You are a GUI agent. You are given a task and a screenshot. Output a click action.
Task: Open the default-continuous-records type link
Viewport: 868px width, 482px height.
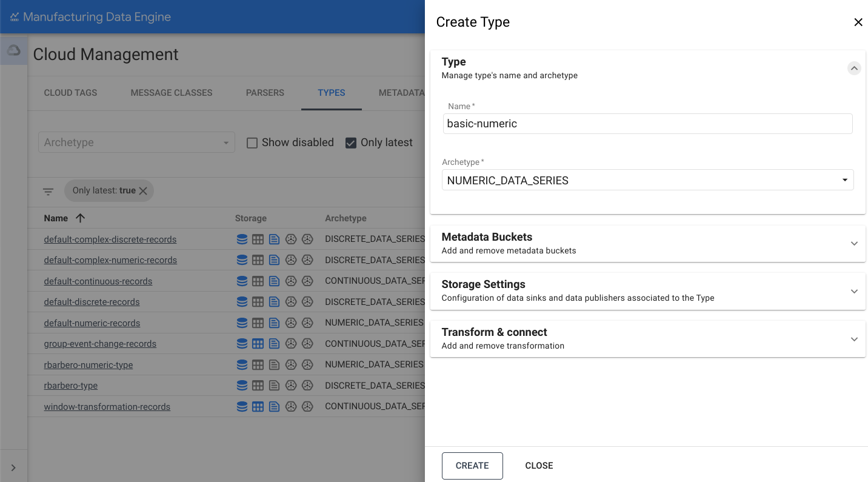coord(98,281)
